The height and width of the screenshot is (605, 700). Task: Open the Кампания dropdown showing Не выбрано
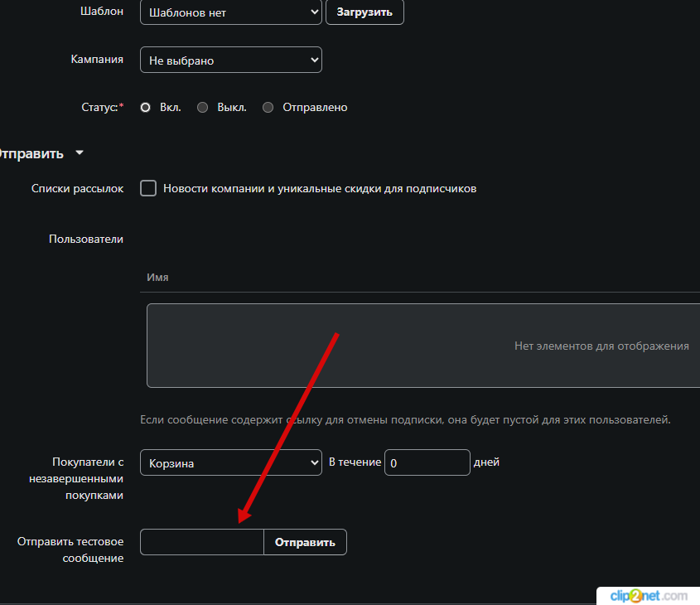click(x=230, y=60)
